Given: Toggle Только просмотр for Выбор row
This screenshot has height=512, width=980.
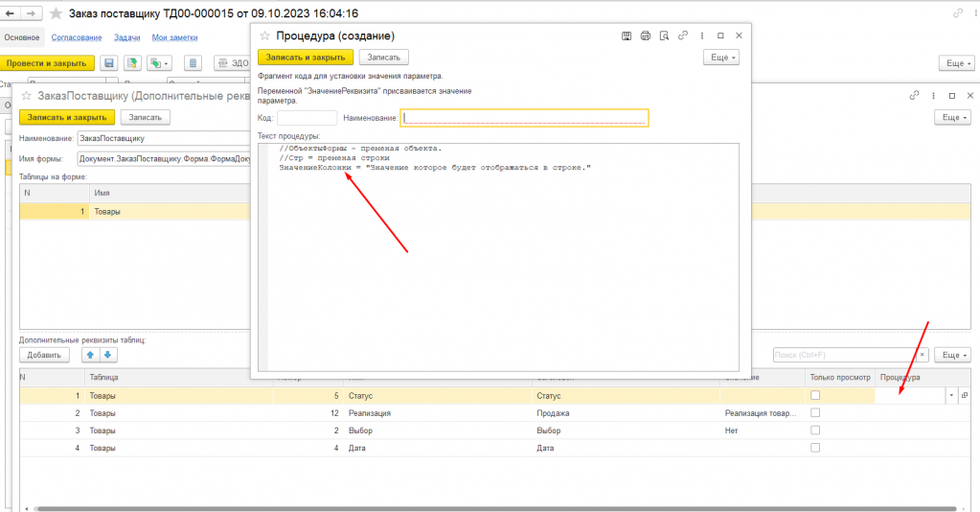Looking at the screenshot, I should click(815, 431).
